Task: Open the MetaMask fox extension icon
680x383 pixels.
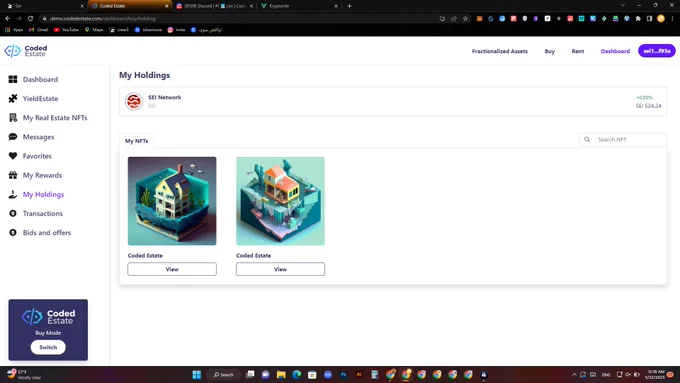Action: click(479, 18)
